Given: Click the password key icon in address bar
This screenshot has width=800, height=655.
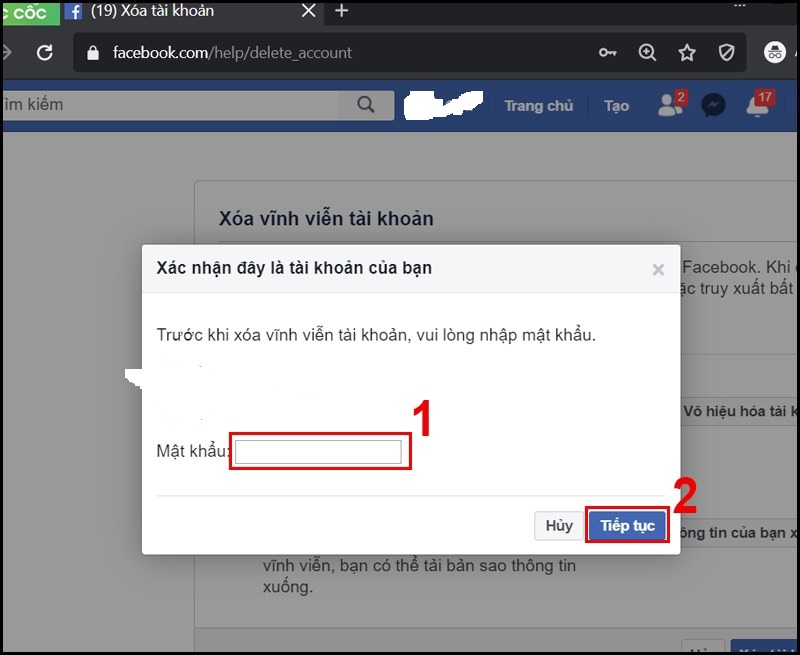Looking at the screenshot, I should click(x=607, y=52).
